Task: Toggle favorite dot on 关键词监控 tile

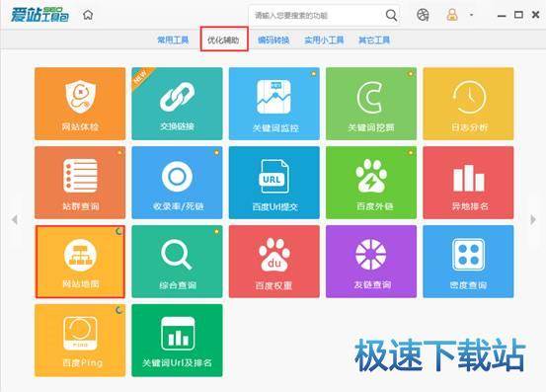Action: (313, 74)
